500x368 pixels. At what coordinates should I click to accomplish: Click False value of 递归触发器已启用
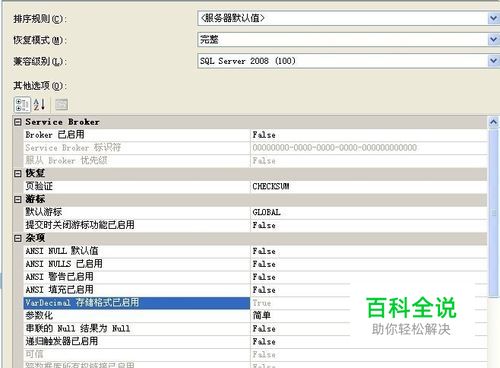point(264,342)
